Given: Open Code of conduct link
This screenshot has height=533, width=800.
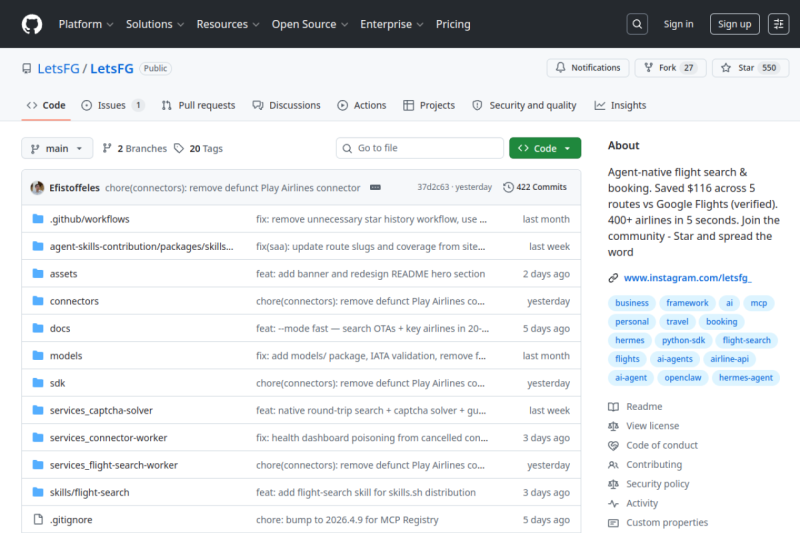Looking at the screenshot, I should point(653,445).
